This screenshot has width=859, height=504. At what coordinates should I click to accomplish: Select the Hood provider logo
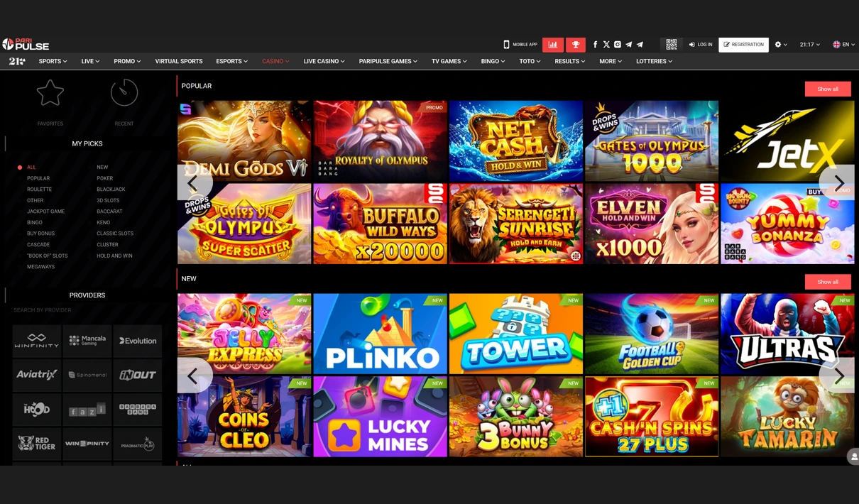(37, 409)
